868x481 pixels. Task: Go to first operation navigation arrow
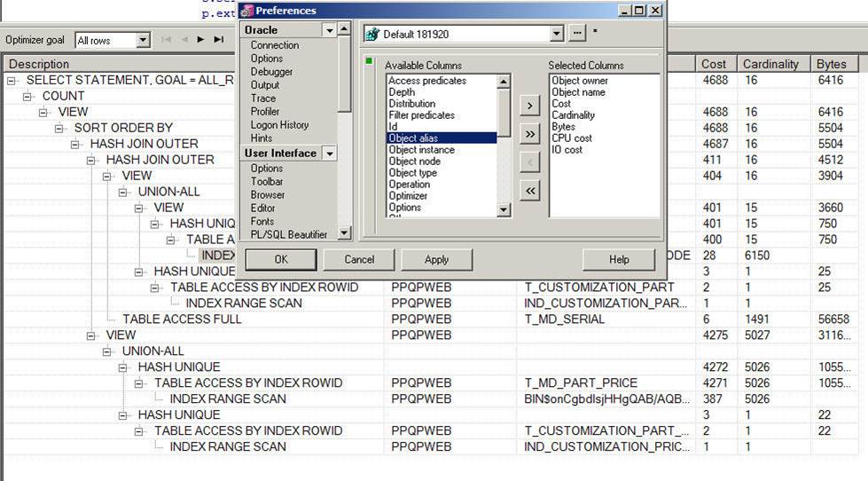[166, 39]
